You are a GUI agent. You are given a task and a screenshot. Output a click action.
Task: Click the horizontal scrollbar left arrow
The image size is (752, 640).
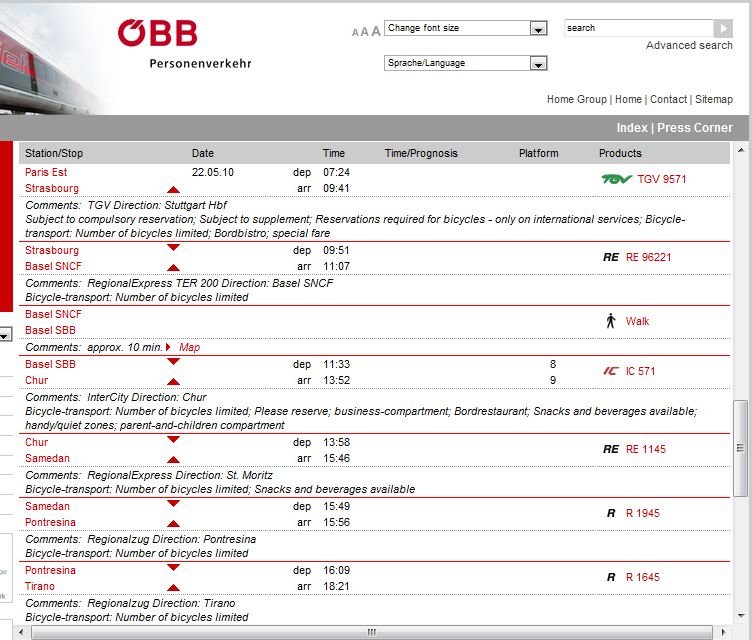pyautogui.click(x=21, y=632)
